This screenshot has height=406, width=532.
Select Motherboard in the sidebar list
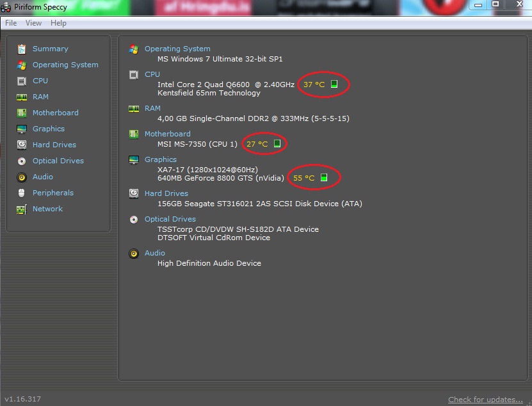pos(55,113)
